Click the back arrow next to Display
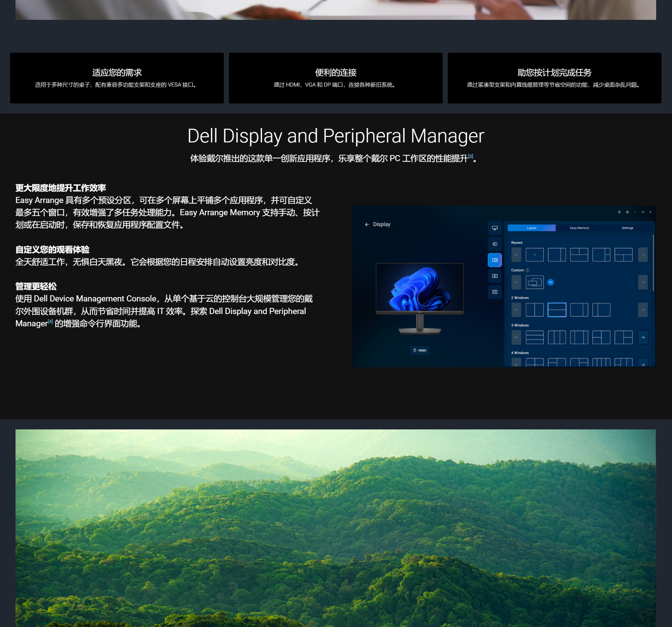This screenshot has width=672, height=627. [x=367, y=224]
